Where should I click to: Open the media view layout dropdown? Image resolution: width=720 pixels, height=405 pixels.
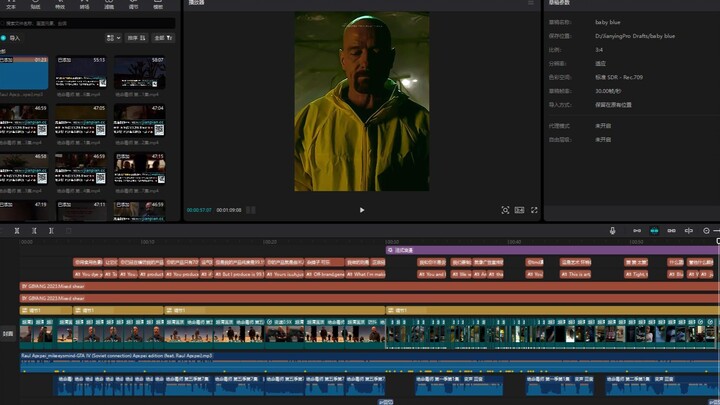(x=113, y=38)
